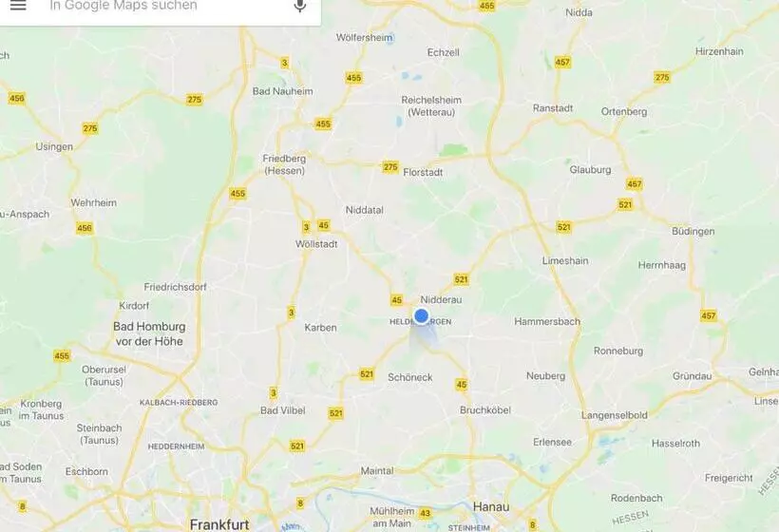Screen dimensions: 779x532
Task: Click the Hanau city label
Action: 491,506
